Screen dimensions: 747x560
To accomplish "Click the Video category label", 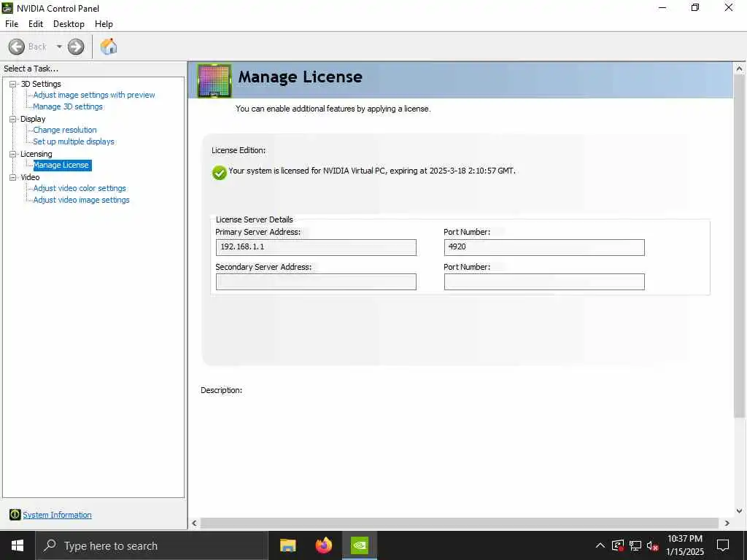I will tap(30, 177).
